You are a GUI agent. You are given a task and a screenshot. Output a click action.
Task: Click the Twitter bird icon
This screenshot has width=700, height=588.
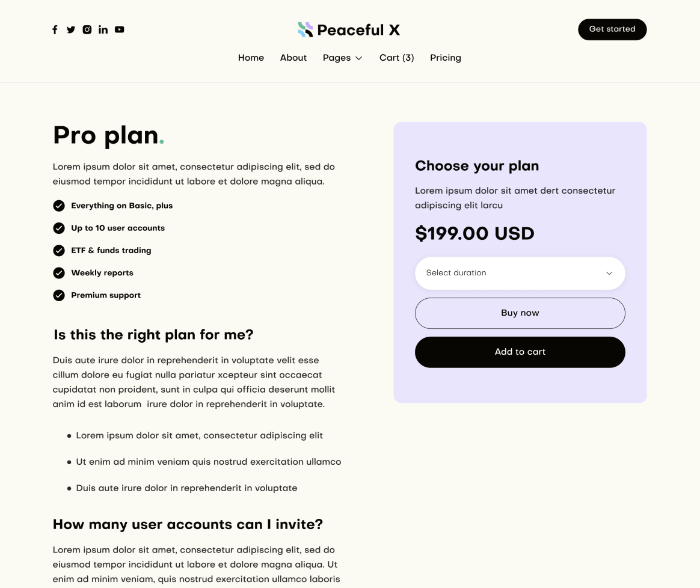(x=71, y=29)
